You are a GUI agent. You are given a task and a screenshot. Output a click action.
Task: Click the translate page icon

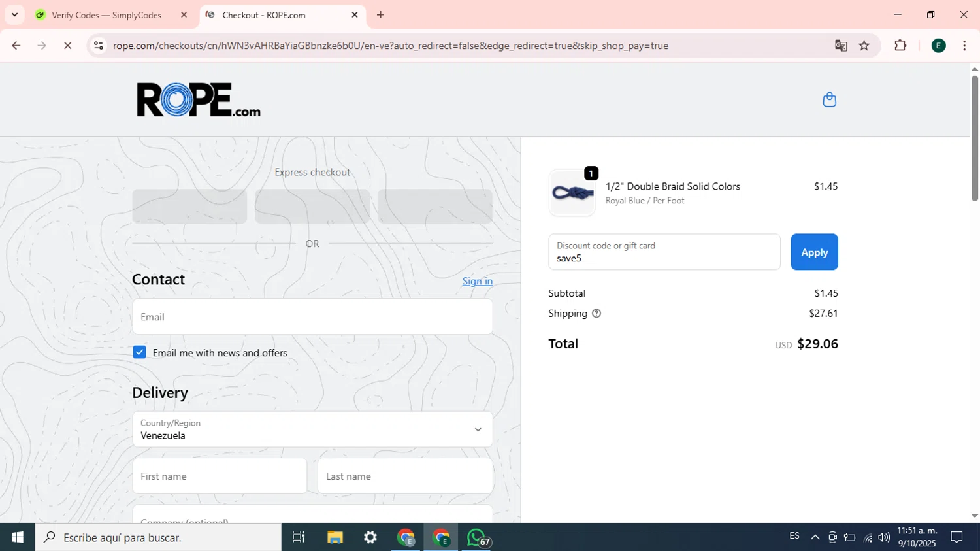(x=841, y=46)
